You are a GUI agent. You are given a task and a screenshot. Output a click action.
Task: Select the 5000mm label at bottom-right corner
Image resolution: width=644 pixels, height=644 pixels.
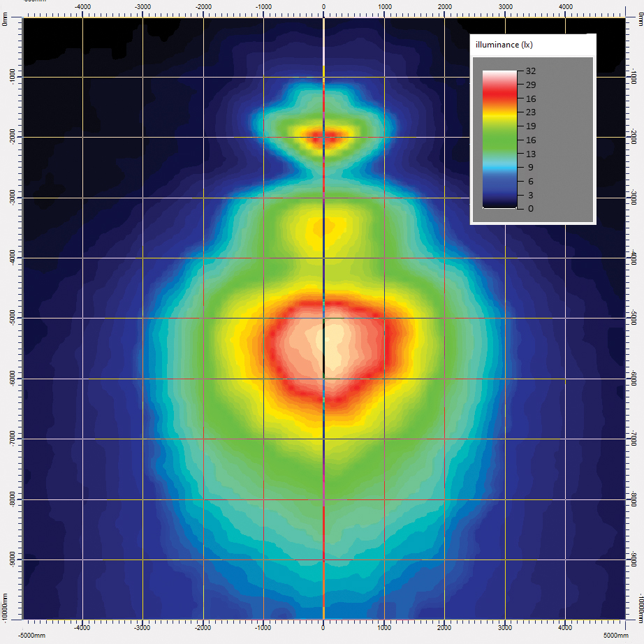point(617,636)
